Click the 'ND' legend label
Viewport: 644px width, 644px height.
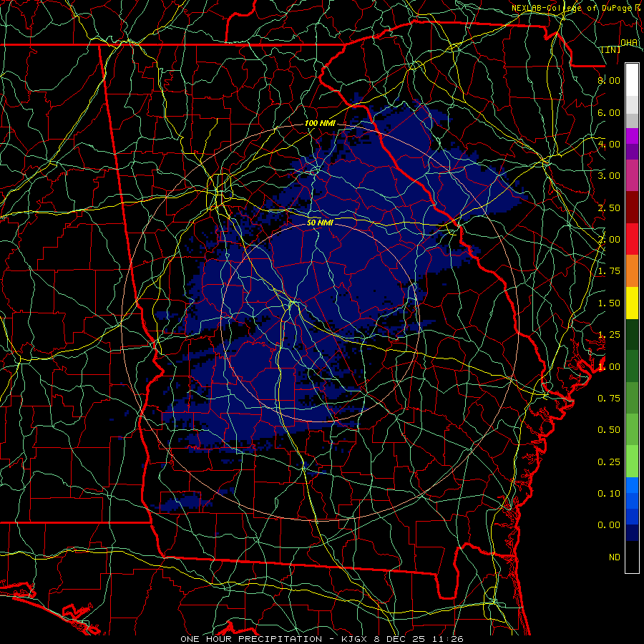[x=615, y=557]
